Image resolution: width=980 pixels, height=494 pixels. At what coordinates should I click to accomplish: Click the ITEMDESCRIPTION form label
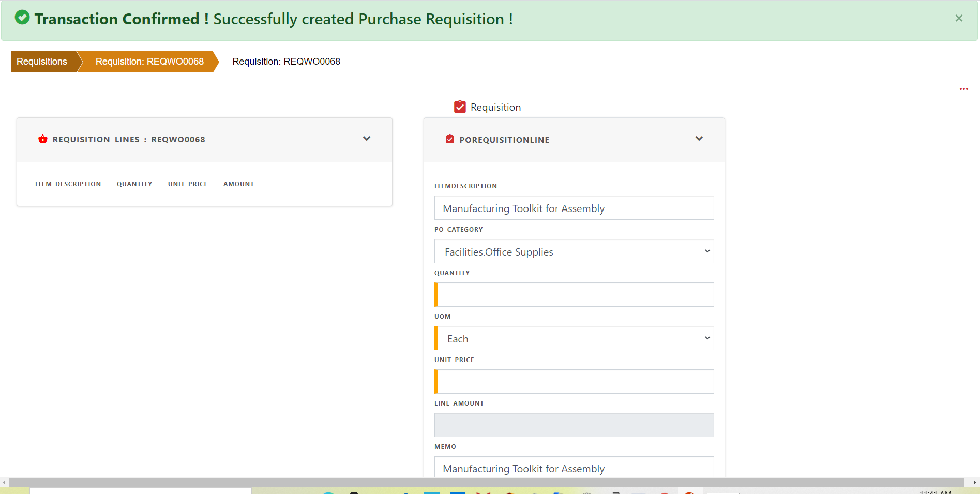coord(465,186)
